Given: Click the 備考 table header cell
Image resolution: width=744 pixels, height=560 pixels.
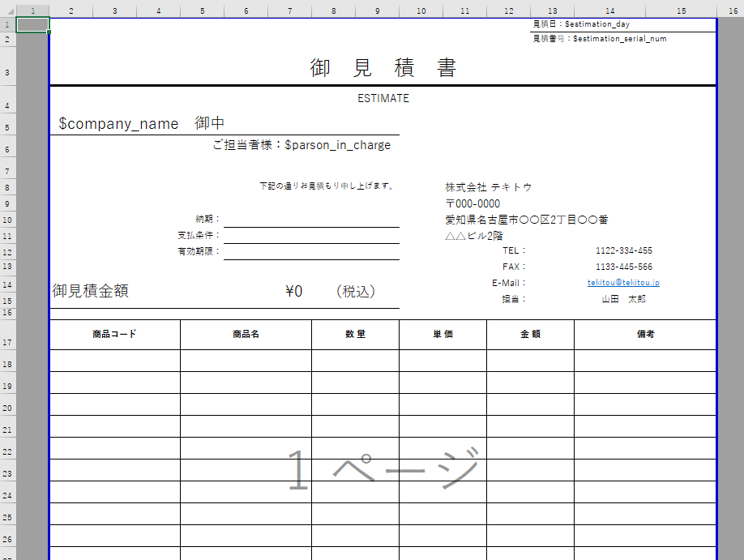Looking at the screenshot, I should click(645, 334).
